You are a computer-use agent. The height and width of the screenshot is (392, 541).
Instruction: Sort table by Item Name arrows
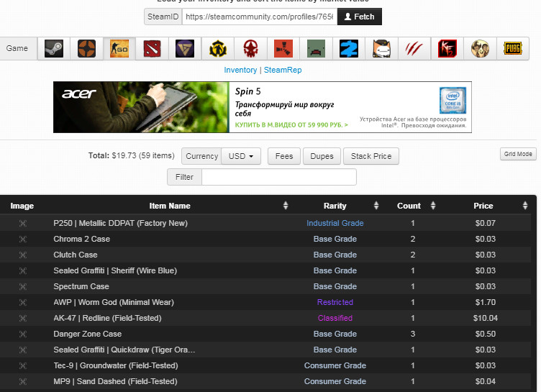[286, 206]
